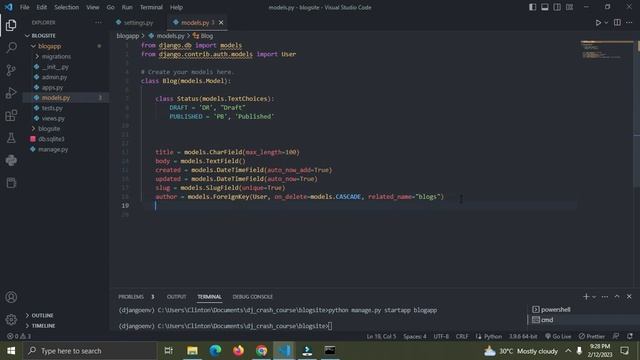Click Blog class in the breadcrumb
This screenshot has height=360, width=640.
203,36
